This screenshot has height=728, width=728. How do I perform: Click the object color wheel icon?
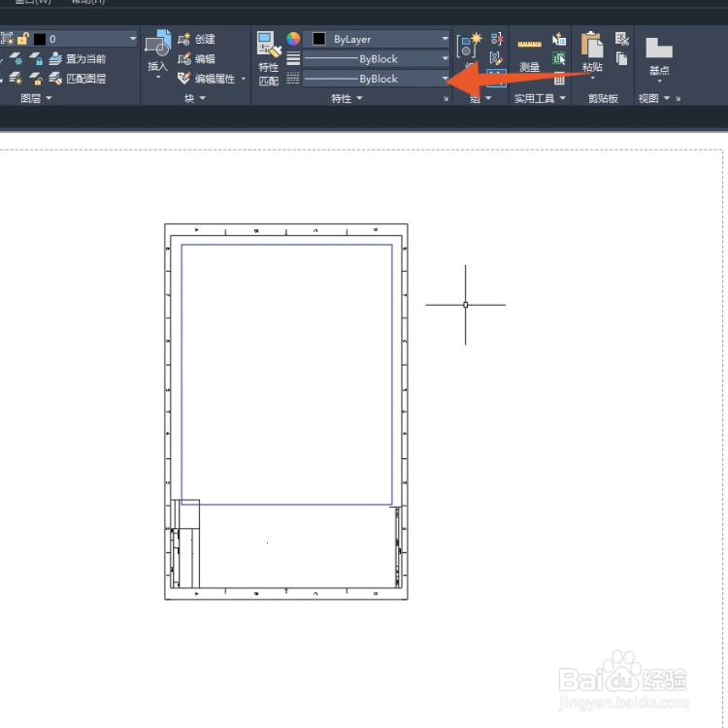coord(293,39)
